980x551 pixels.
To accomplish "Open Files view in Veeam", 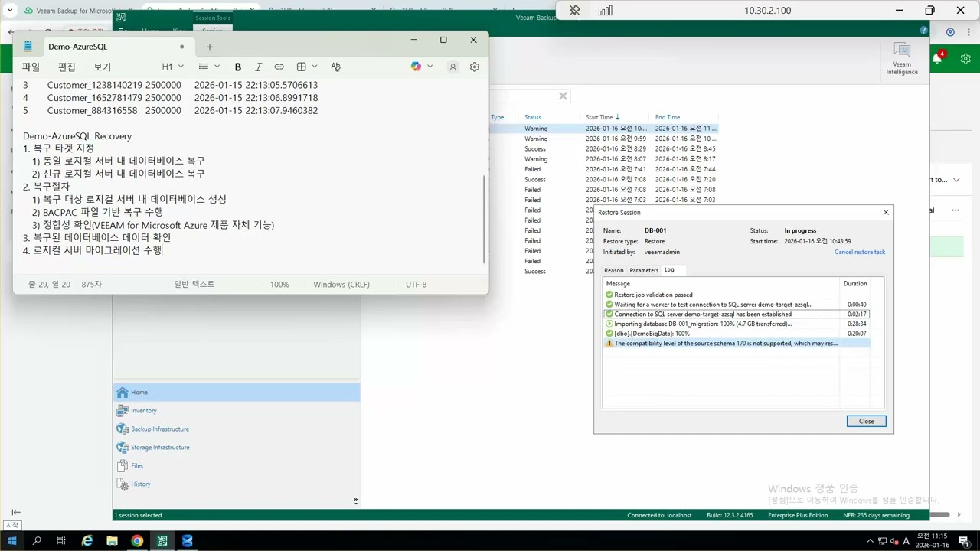I will tap(237, 466).
